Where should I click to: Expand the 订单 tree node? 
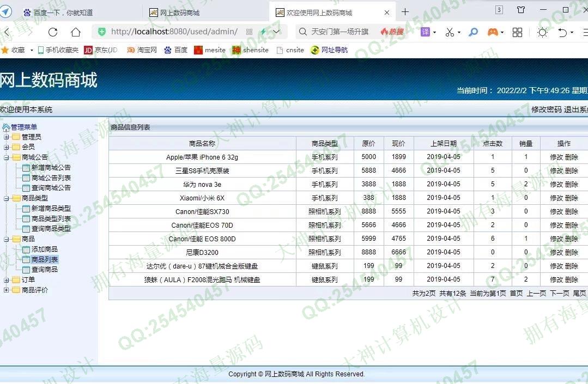click(x=6, y=280)
